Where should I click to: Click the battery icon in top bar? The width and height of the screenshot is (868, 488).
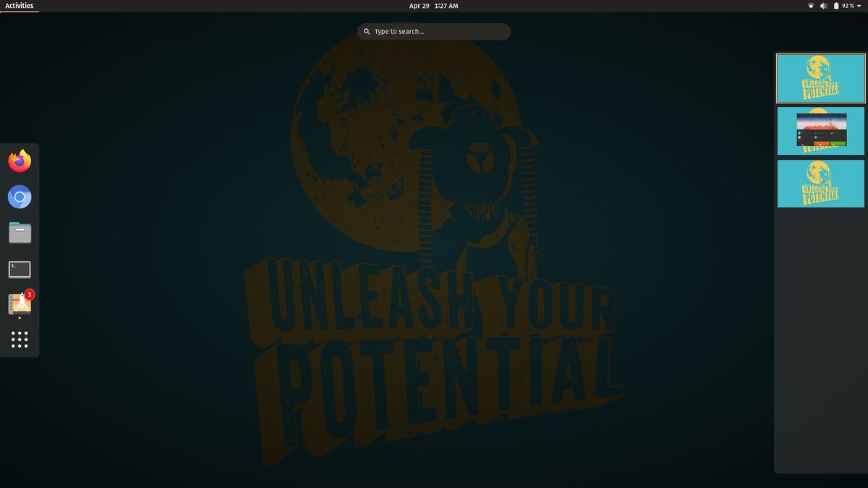[x=835, y=6]
